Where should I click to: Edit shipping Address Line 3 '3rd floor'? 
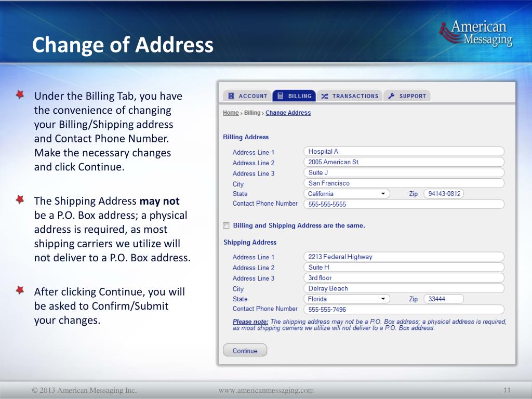[404, 278]
